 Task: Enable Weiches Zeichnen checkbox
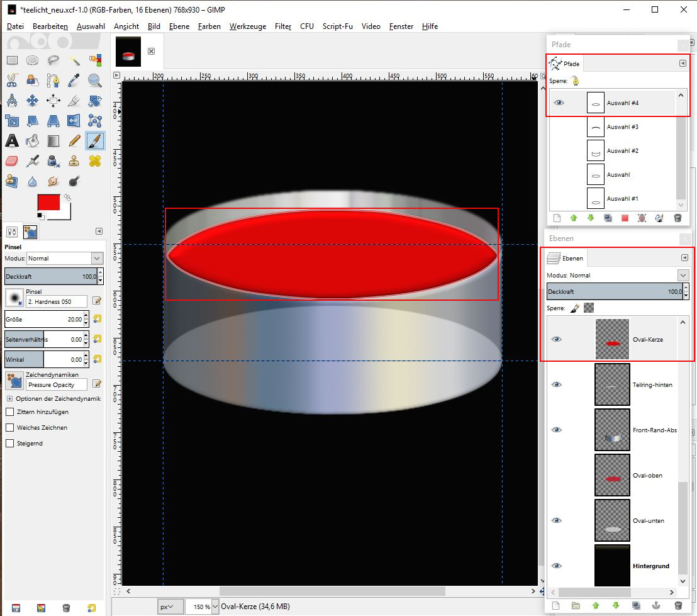point(9,428)
